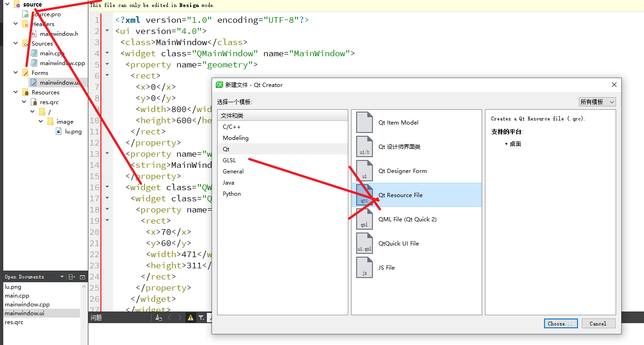Screen dimensions: 644x345
Task: Select the Qt Item Model template icon
Action: click(x=365, y=122)
